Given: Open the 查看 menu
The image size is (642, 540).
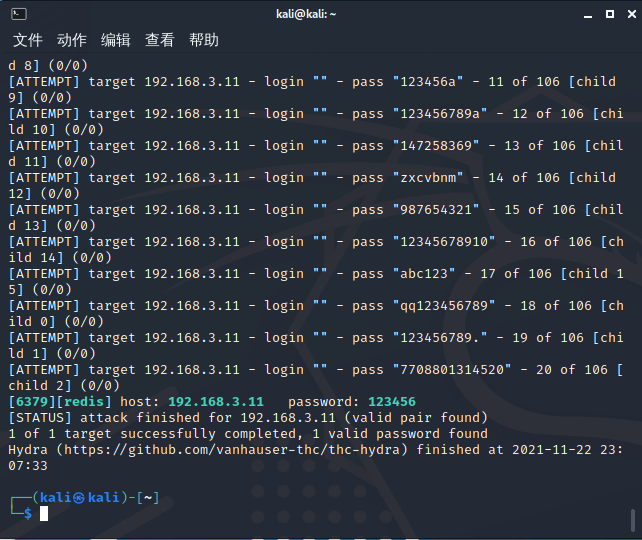Looking at the screenshot, I should (160, 40).
